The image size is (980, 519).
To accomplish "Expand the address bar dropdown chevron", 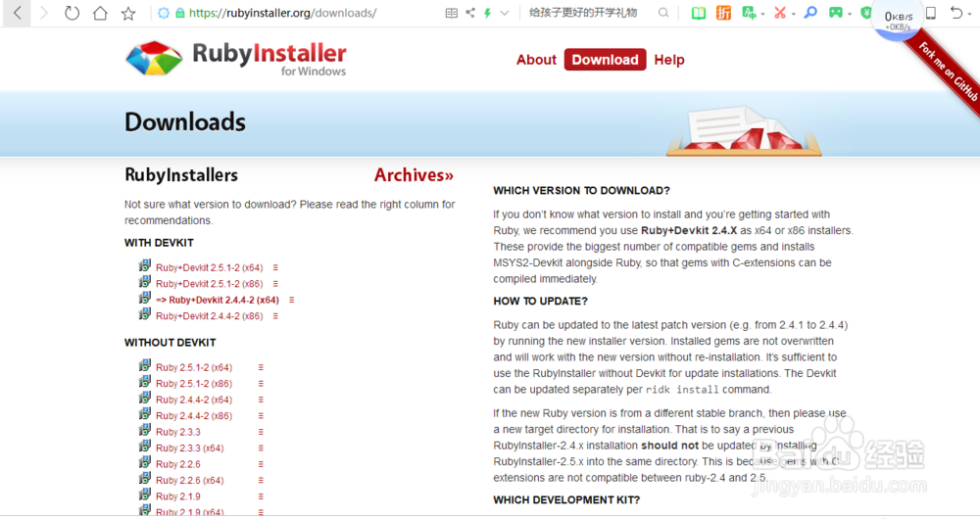I will (505, 13).
